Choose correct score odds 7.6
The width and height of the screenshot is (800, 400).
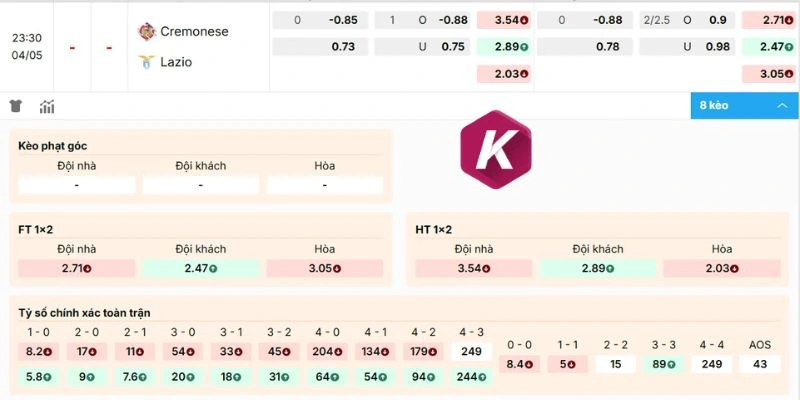point(135,377)
